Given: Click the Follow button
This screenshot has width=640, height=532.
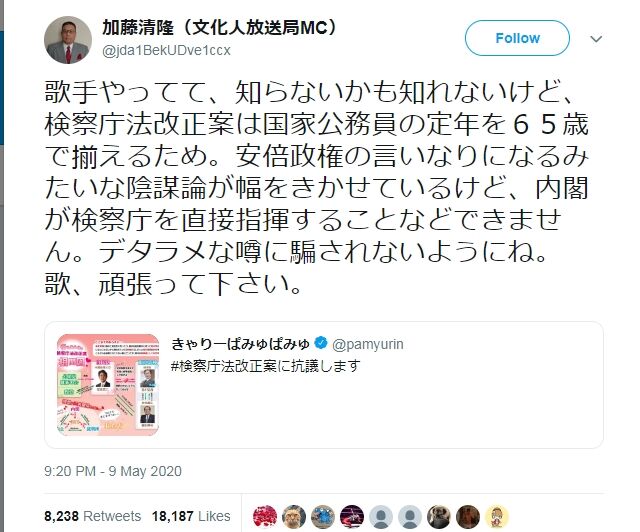Looking at the screenshot, I should pos(517,38).
